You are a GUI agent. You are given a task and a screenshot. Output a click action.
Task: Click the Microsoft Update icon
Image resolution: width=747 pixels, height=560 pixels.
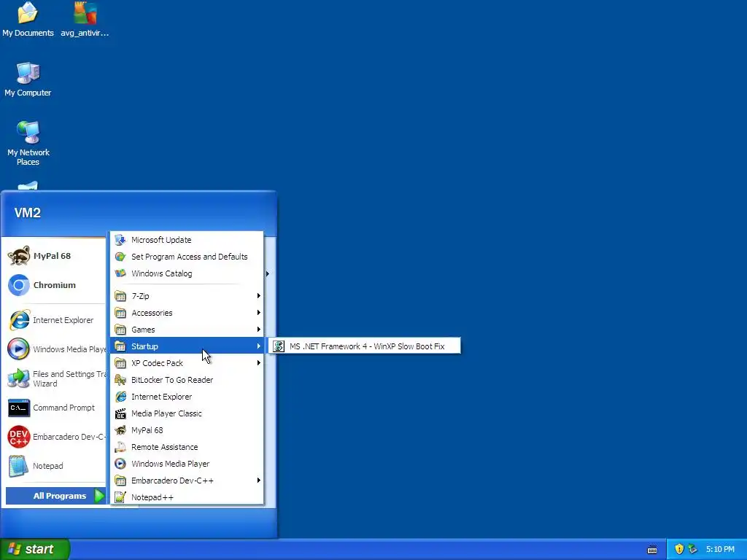(x=120, y=239)
